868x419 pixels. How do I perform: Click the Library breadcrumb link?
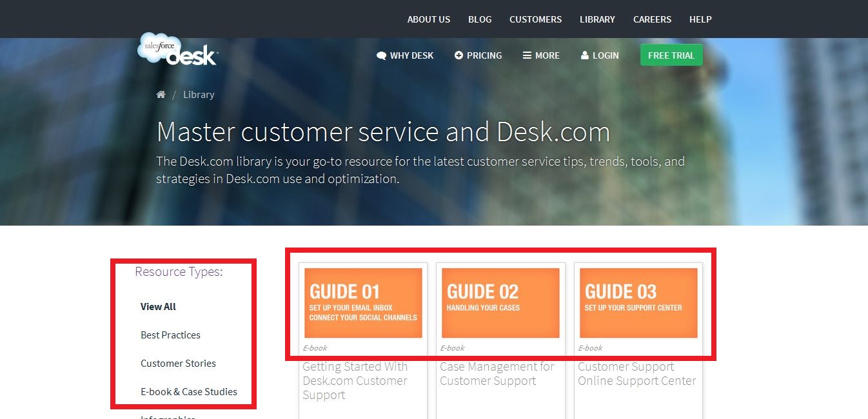198,94
